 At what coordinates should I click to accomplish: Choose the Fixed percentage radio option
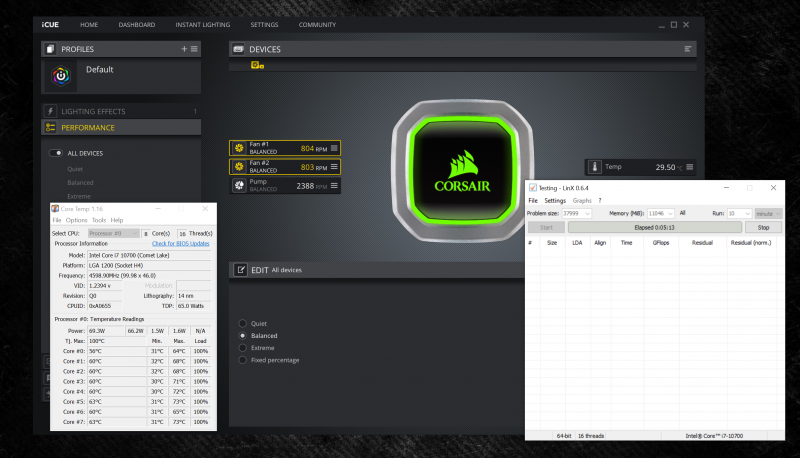242,360
